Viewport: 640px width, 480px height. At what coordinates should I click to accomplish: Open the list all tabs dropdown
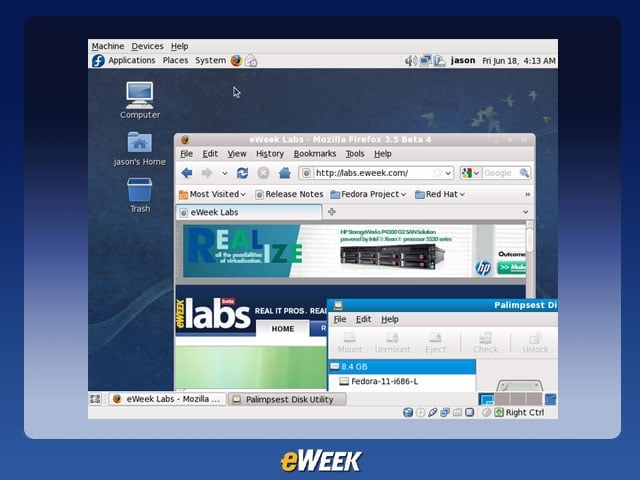point(525,212)
